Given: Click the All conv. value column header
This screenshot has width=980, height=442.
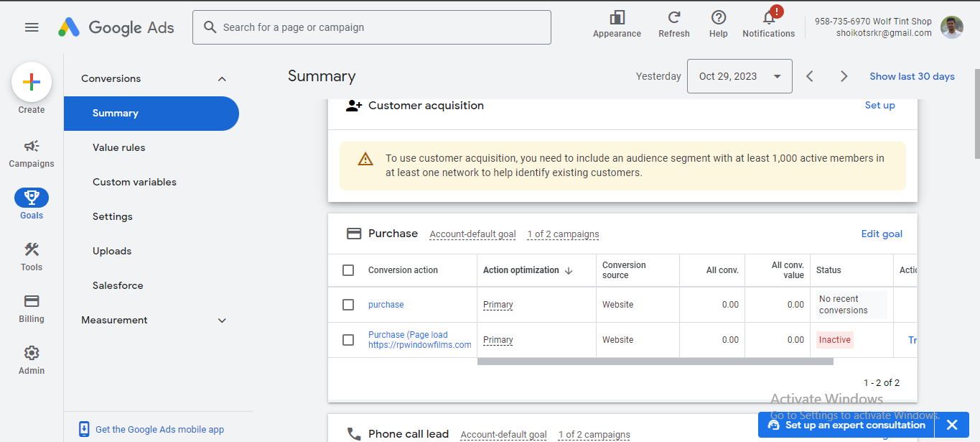Looking at the screenshot, I should click(x=788, y=270).
